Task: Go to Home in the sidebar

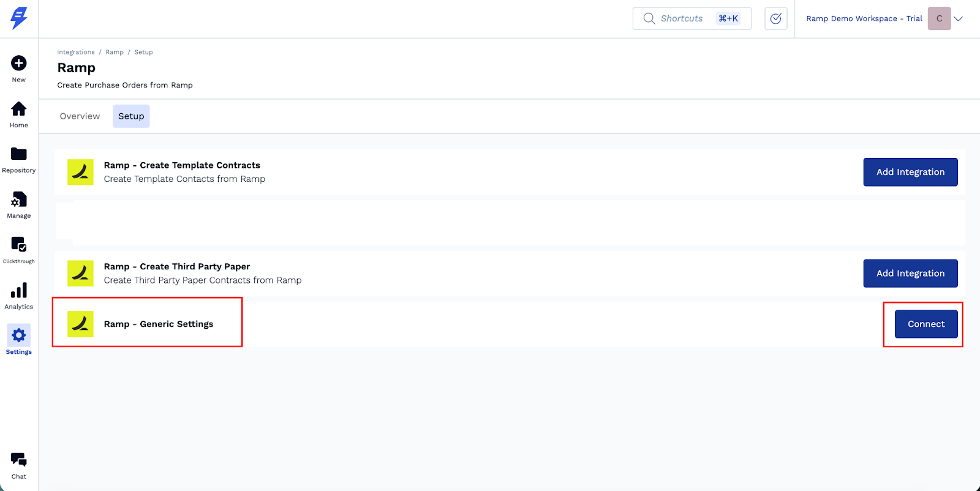Action: 19,109
